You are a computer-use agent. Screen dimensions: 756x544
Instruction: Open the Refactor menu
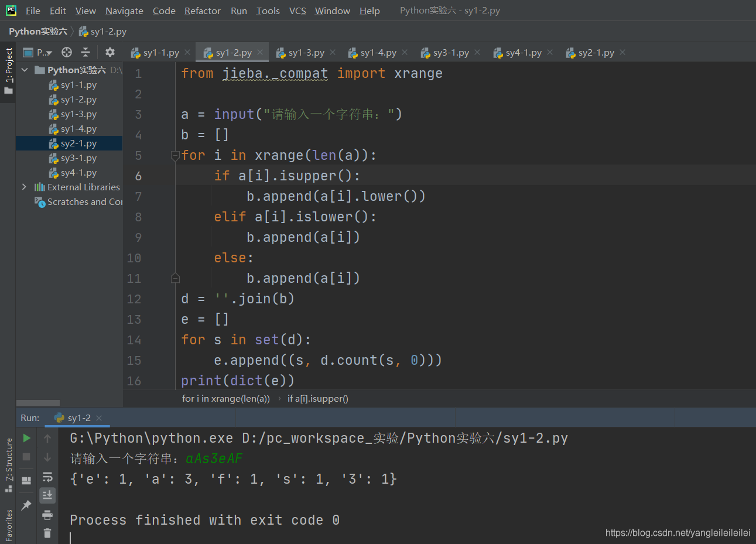pos(203,11)
